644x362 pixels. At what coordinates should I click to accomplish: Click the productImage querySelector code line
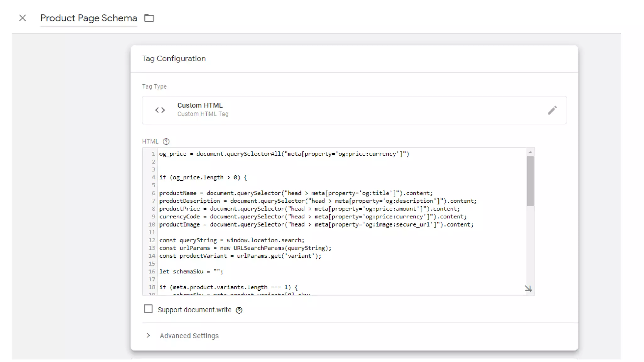click(x=316, y=224)
